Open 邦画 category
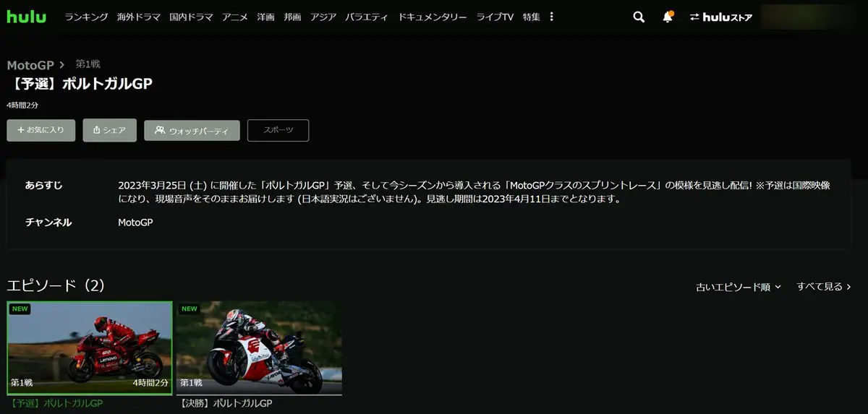The width and height of the screenshot is (868, 414). point(292,17)
